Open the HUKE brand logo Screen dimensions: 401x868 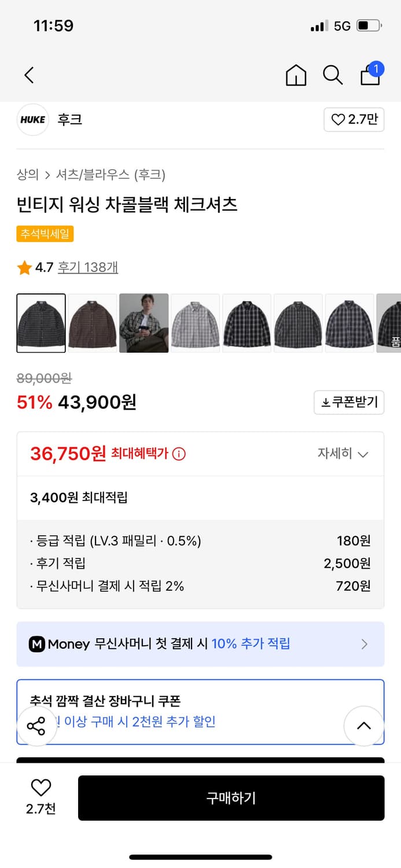[x=32, y=120]
